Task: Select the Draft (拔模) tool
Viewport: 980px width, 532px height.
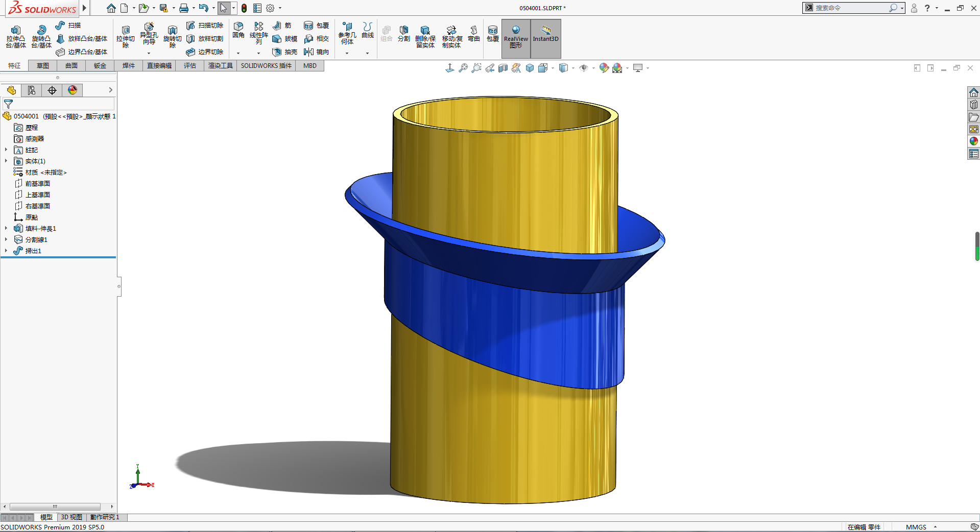Action: pos(285,38)
